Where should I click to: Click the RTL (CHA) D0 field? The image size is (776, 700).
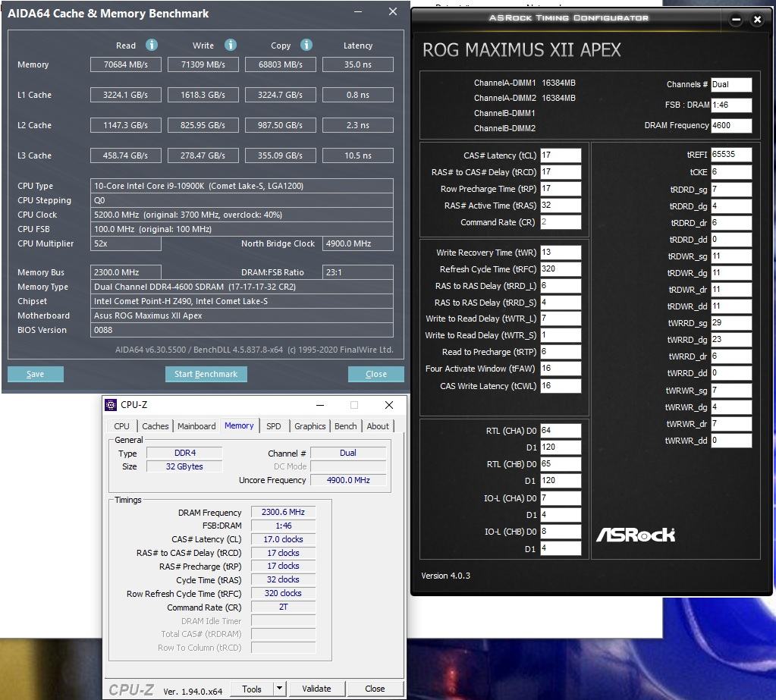(x=561, y=430)
